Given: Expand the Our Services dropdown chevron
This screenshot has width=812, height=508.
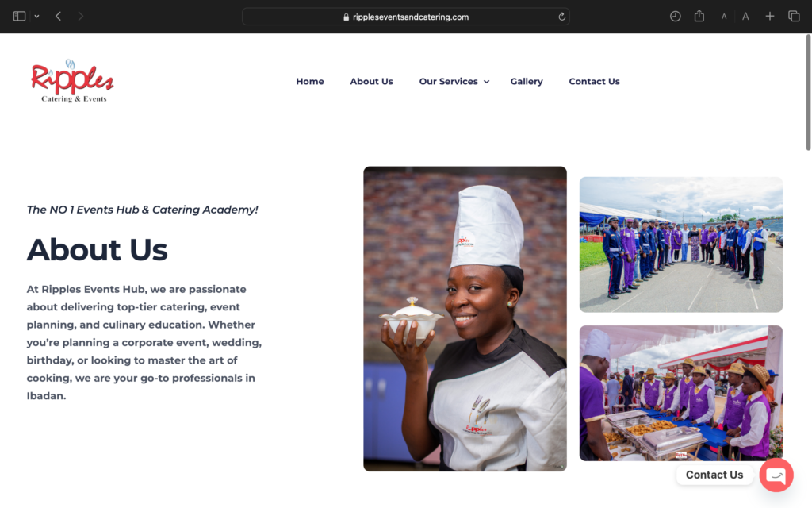Looking at the screenshot, I should (x=486, y=82).
